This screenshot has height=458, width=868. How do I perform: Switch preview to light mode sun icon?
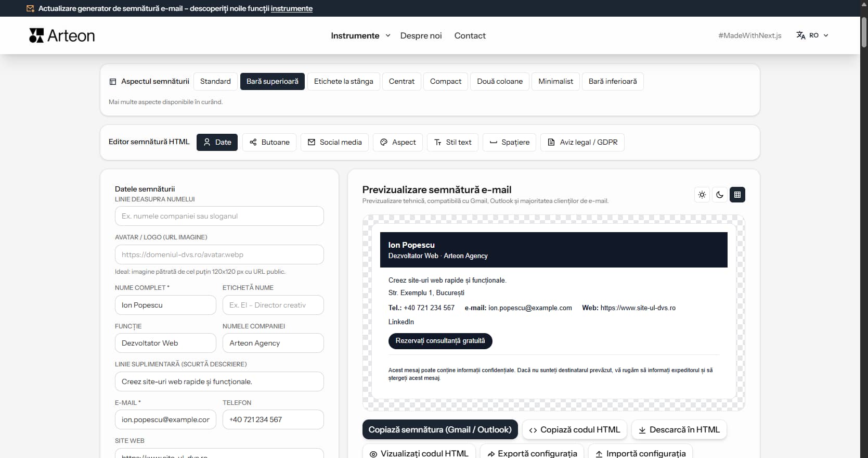coord(702,195)
